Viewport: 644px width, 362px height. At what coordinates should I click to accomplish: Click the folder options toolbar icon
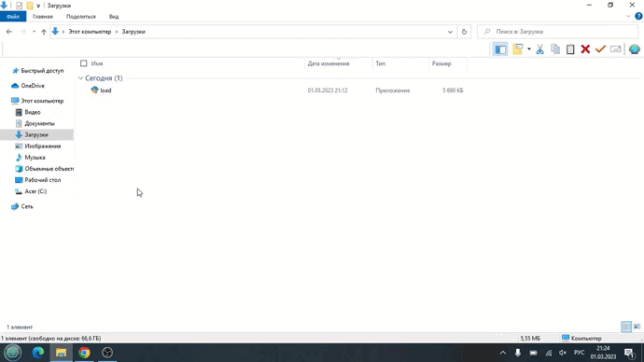pos(517,49)
